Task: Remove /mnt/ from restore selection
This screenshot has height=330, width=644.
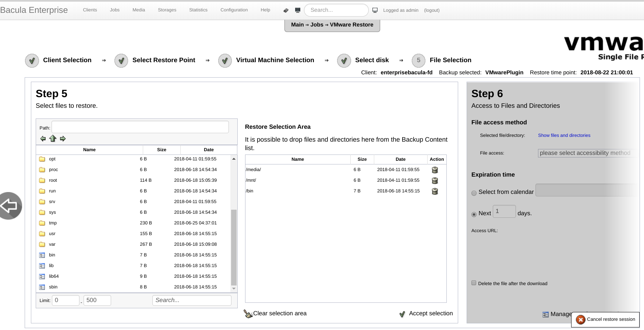Action: (435, 181)
